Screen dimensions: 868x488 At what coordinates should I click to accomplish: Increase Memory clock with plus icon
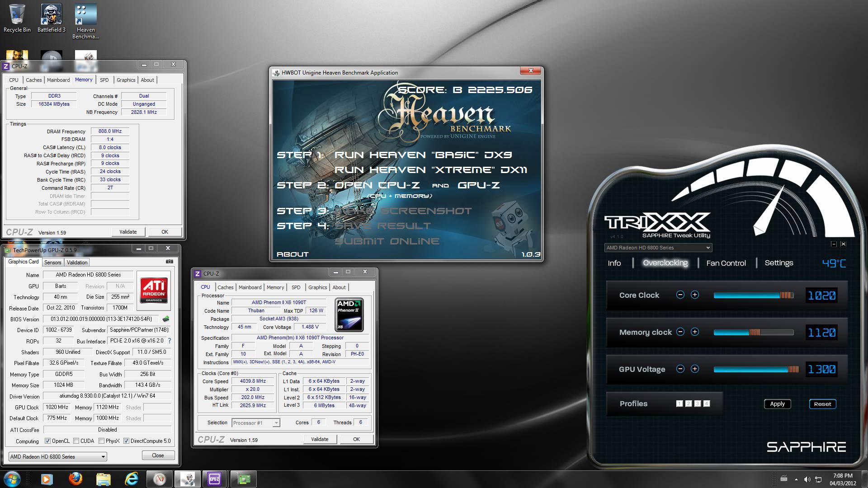pyautogui.click(x=695, y=332)
